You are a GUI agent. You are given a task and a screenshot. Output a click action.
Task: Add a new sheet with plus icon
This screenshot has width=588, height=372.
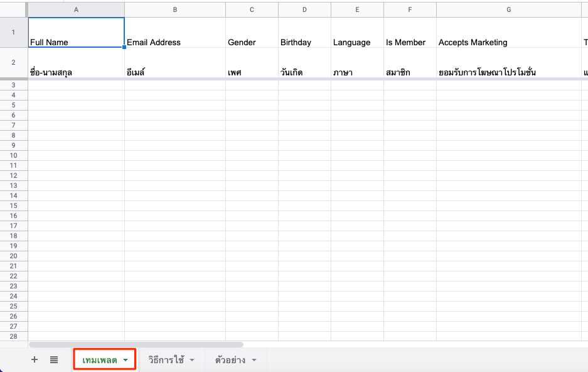point(34,359)
